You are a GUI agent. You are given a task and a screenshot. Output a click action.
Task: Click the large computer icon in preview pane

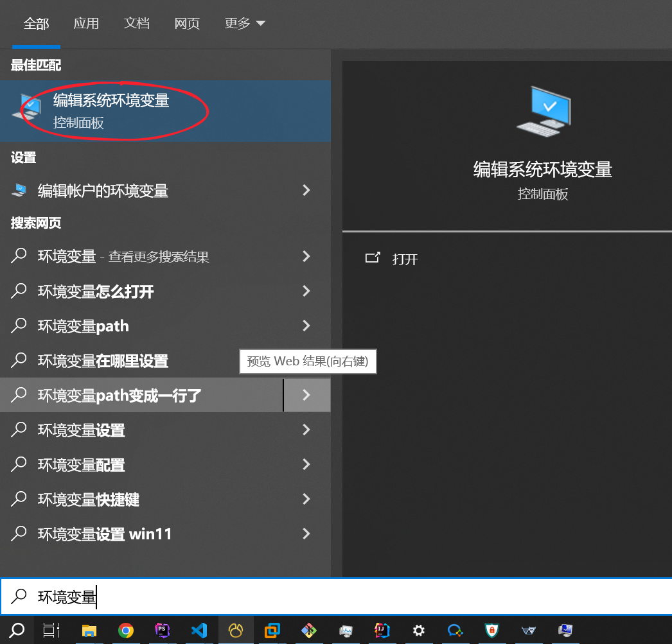pos(544,111)
